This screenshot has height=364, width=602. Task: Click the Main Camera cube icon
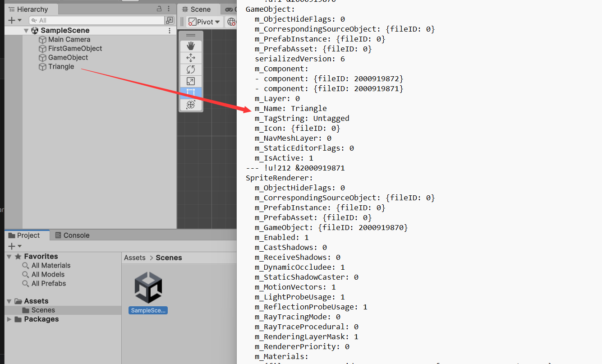click(x=42, y=40)
